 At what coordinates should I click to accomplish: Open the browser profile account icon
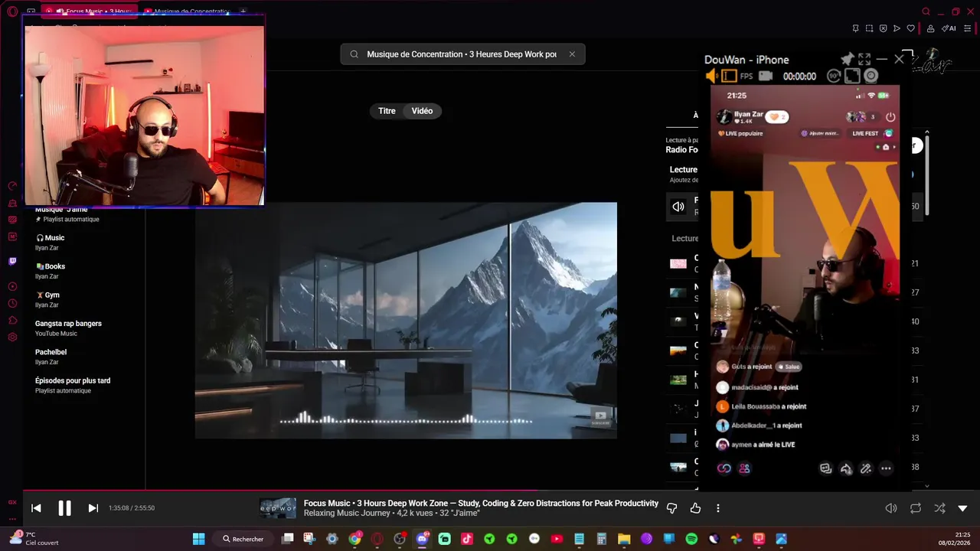click(x=930, y=28)
